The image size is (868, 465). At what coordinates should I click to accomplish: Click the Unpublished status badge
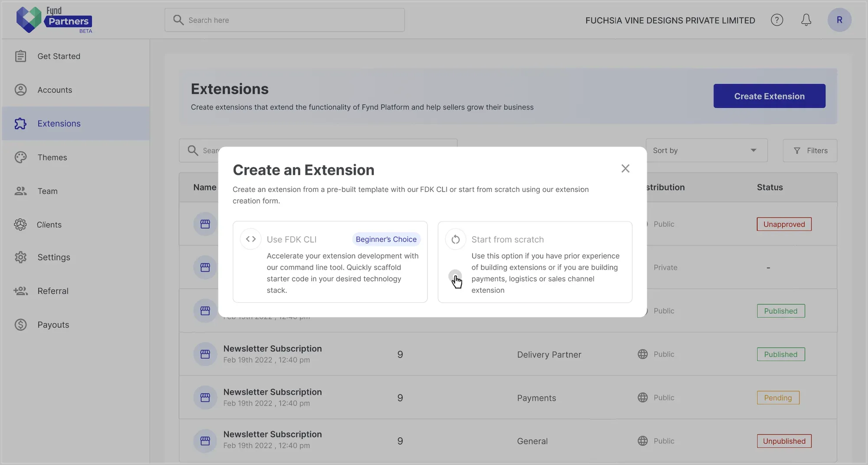[x=784, y=441]
